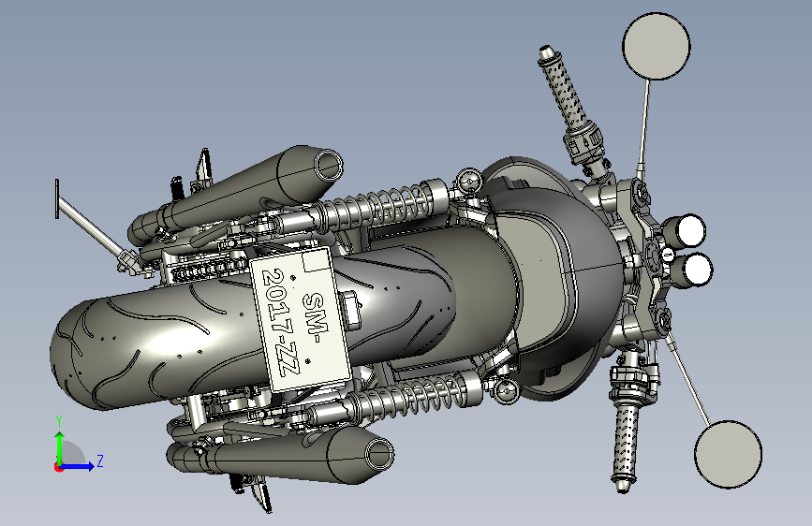Select the seat cushion surface
The image size is (812, 526).
click(x=539, y=280)
